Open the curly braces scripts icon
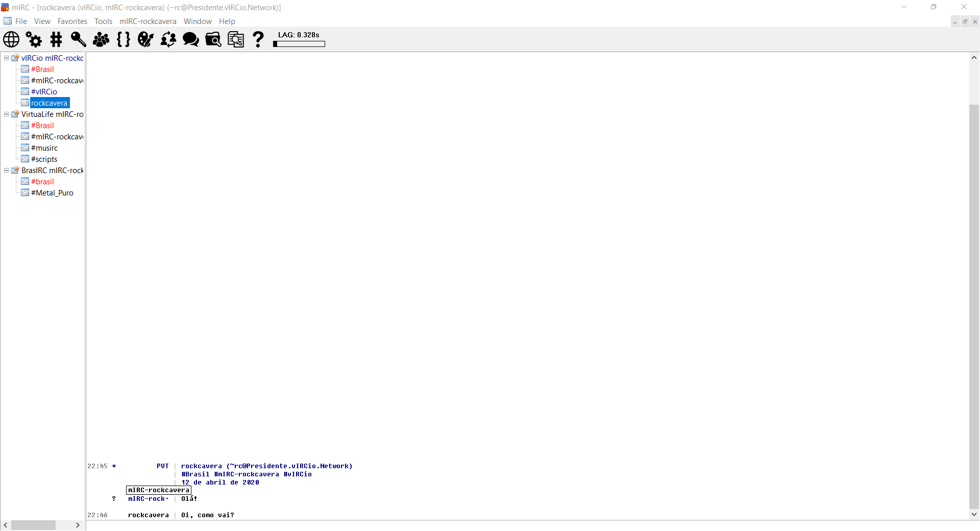Screen dimensions: 980x531 coord(124,39)
